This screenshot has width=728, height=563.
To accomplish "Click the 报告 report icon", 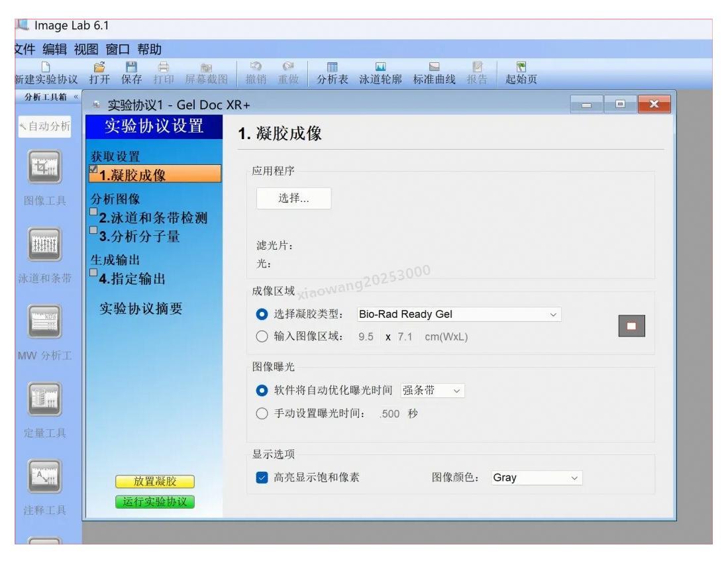I will click(x=478, y=67).
